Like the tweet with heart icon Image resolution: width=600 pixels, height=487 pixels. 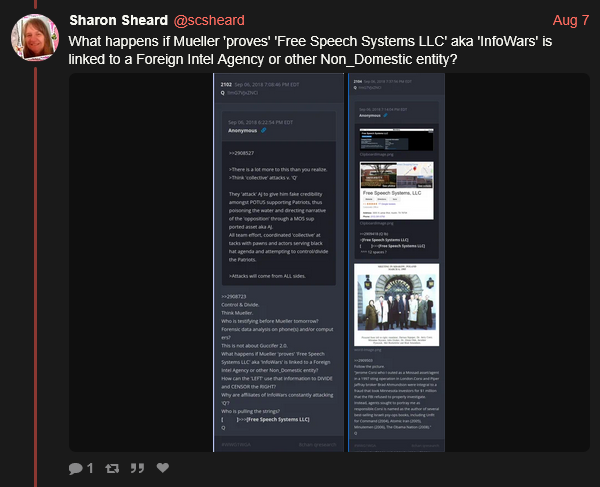coord(163,467)
